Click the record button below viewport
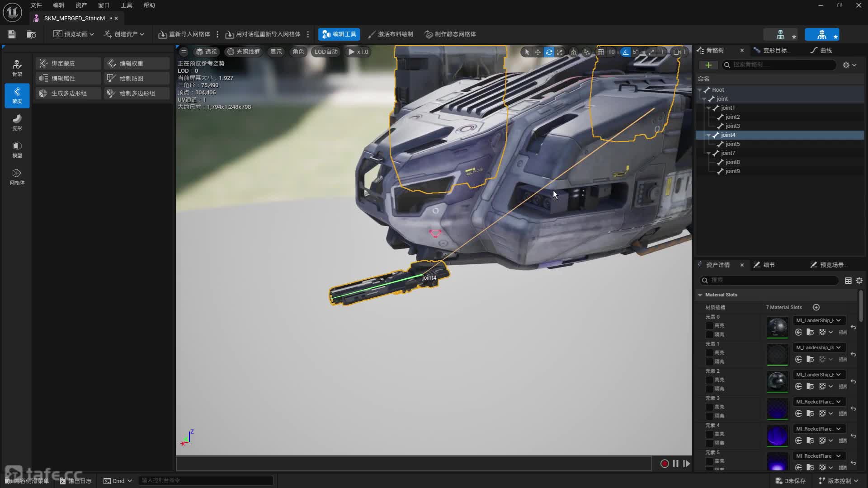 tap(664, 464)
